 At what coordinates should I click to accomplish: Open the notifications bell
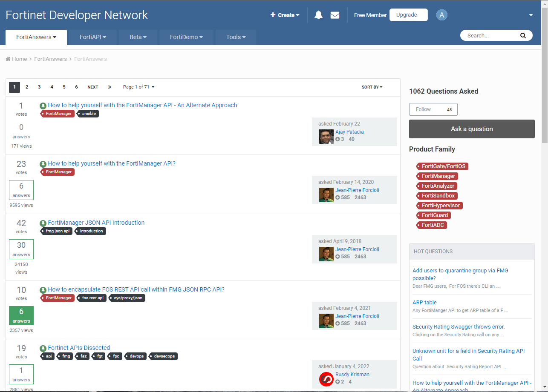click(318, 15)
